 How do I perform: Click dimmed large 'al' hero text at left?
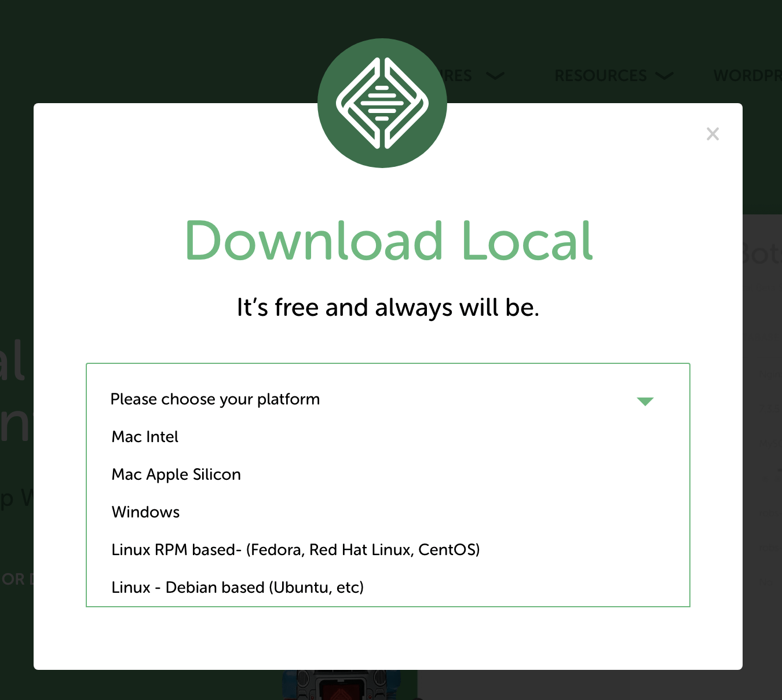12,360
